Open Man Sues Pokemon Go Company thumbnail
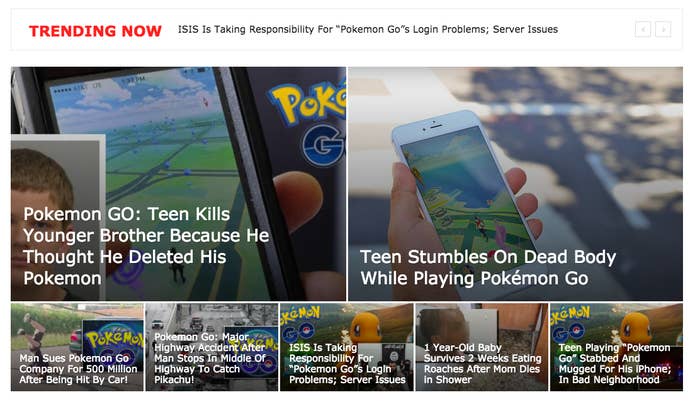 [77, 347]
